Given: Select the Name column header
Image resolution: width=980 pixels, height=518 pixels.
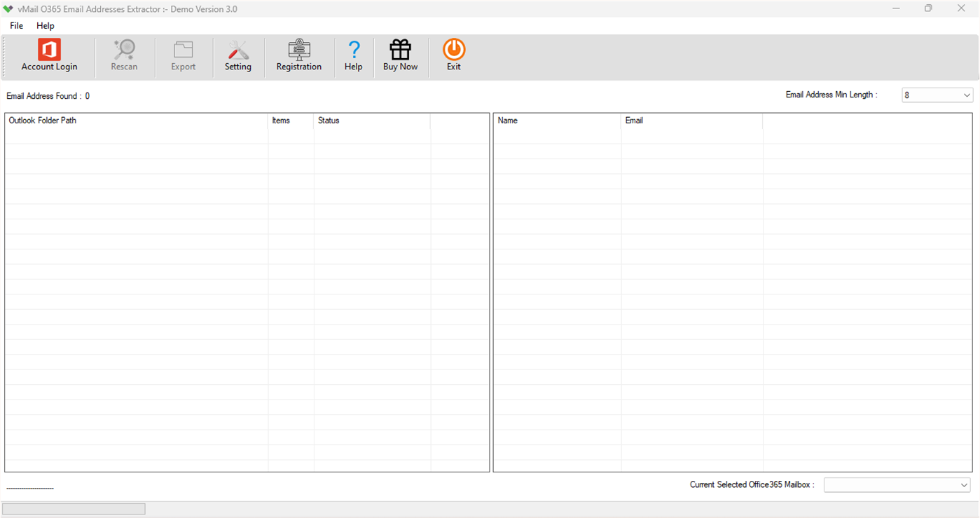Looking at the screenshot, I should (507, 121).
